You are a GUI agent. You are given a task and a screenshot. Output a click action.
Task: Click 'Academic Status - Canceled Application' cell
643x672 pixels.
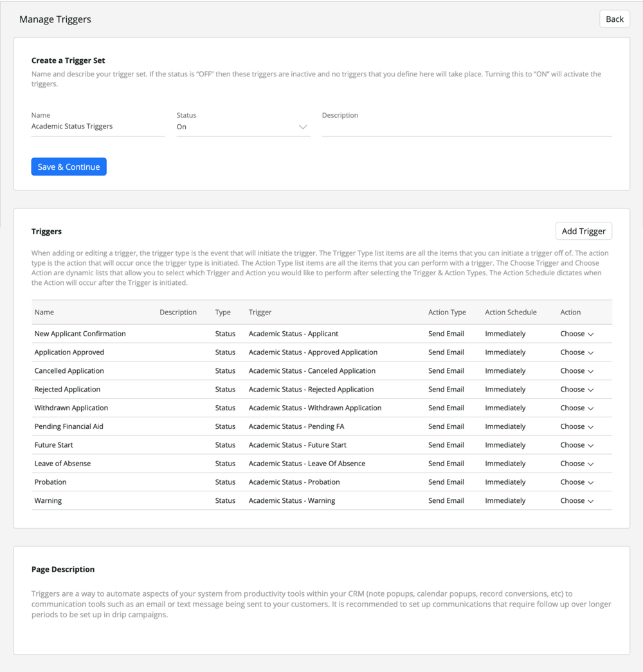tap(312, 370)
